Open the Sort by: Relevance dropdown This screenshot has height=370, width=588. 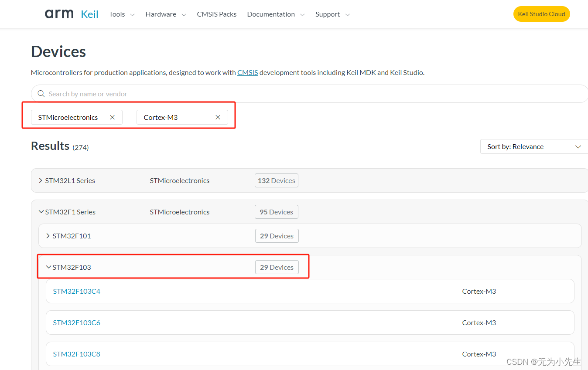pyautogui.click(x=534, y=146)
